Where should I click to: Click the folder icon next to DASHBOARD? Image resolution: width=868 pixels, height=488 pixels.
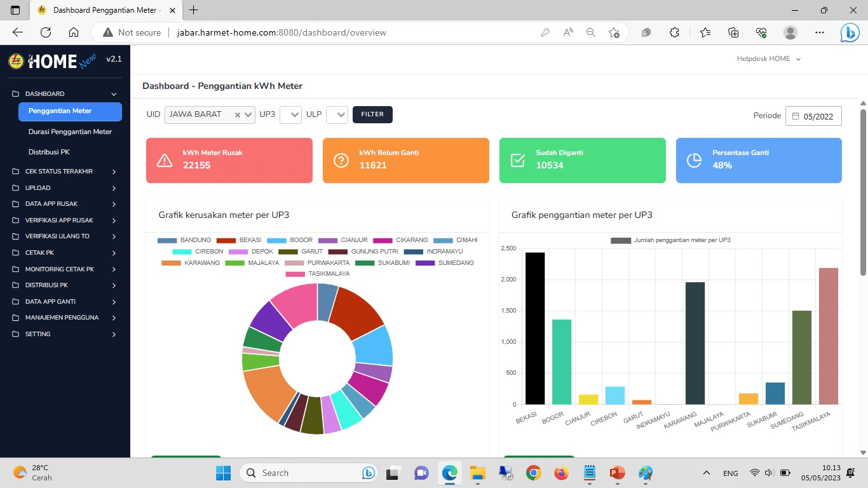[x=16, y=94]
